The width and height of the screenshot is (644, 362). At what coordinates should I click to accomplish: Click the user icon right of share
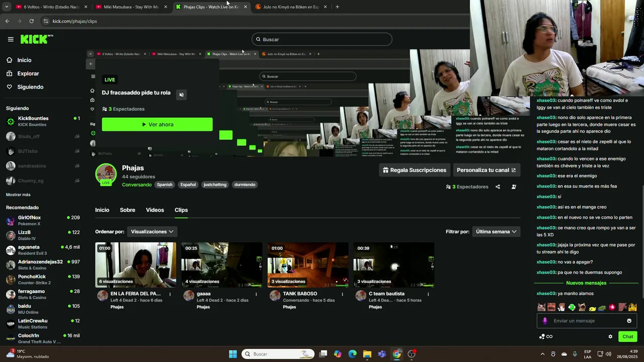coord(514,187)
